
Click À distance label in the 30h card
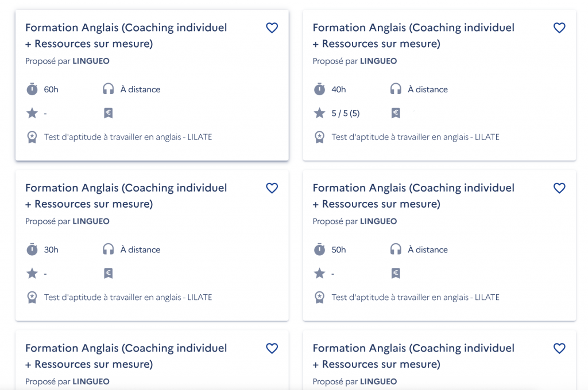[x=140, y=249]
